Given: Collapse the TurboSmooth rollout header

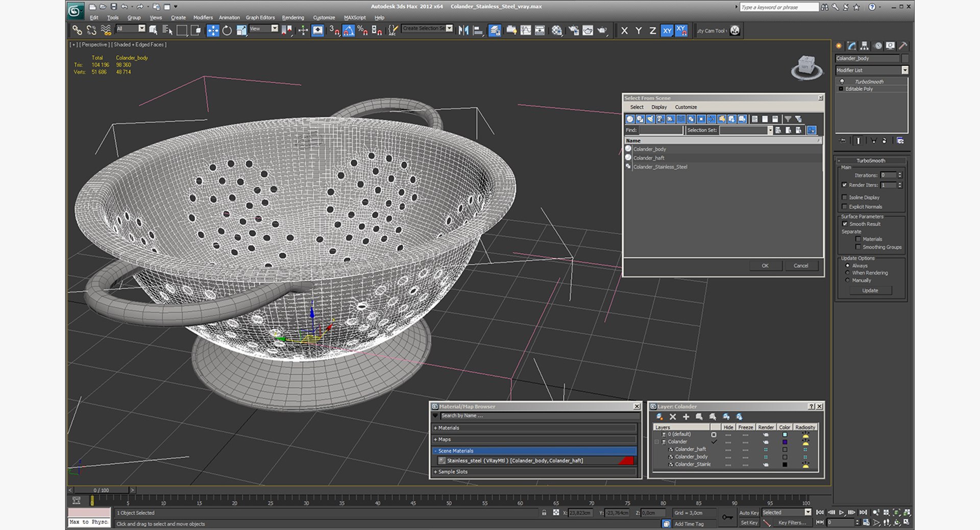Looking at the screenshot, I should click(x=871, y=160).
